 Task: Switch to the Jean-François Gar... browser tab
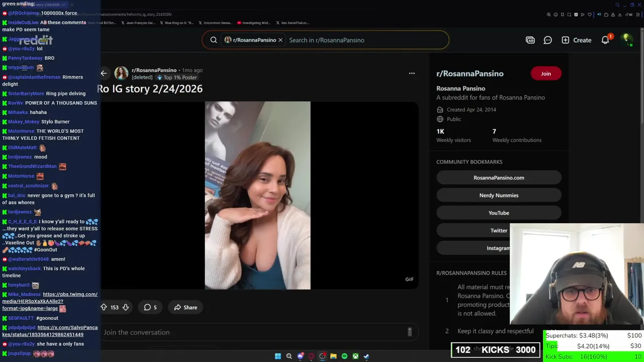tap(138, 23)
